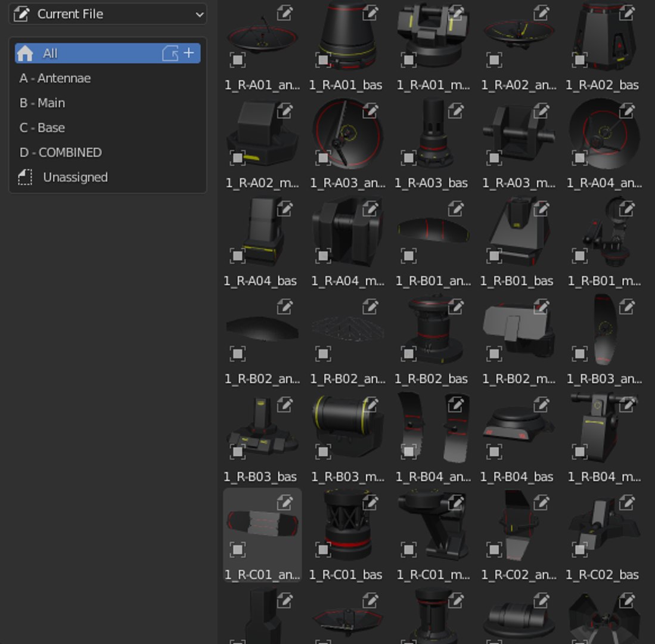
Task: Select the 1_R-C02_bas asset thumbnail
Action: click(x=604, y=526)
